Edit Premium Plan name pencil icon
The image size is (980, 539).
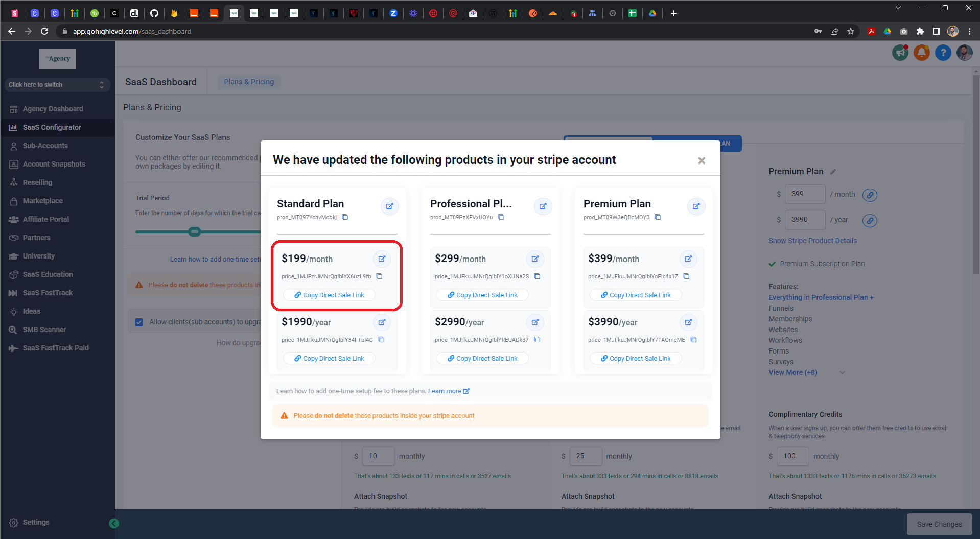click(833, 172)
